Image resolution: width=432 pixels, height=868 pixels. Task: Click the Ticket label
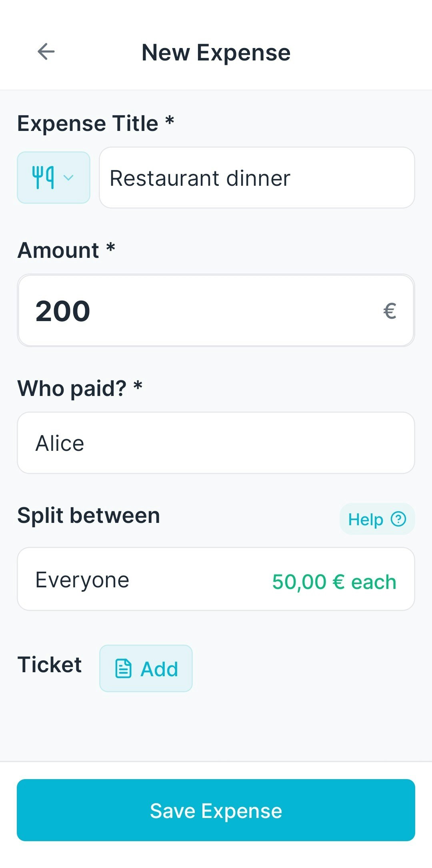point(50,665)
